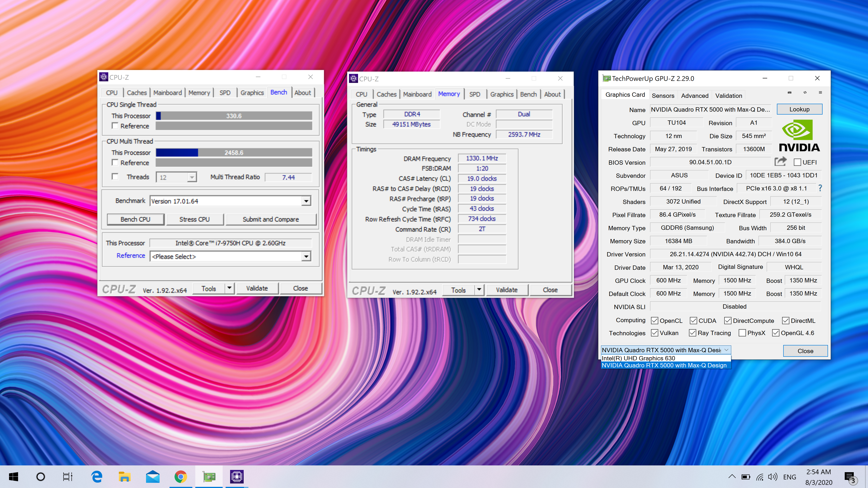This screenshot has width=868, height=488.
Task: Open SPD tab in Memory window
Action: (x=474, y=94)
